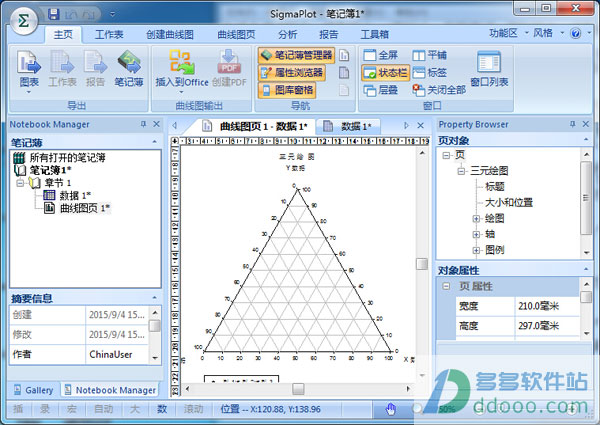The image size is (600, 425).
Task: Collapse the 页对象 section
Action: (x=586, y=140)
